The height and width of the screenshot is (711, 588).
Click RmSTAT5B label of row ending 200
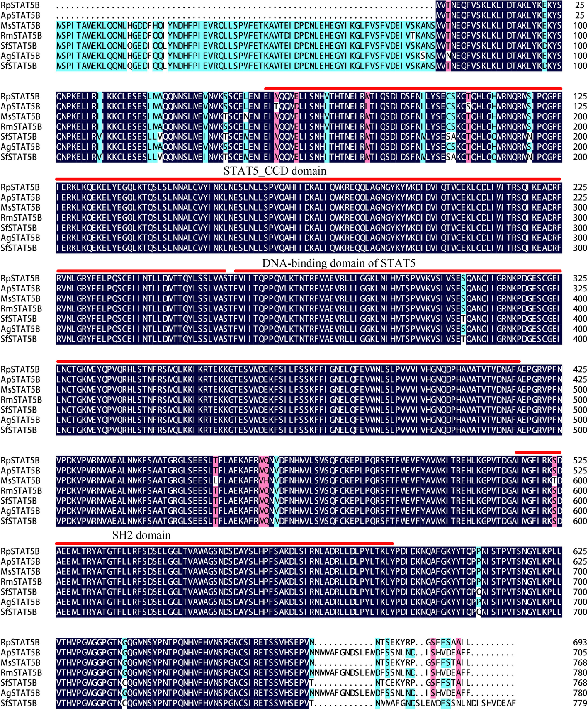(21, 127)
